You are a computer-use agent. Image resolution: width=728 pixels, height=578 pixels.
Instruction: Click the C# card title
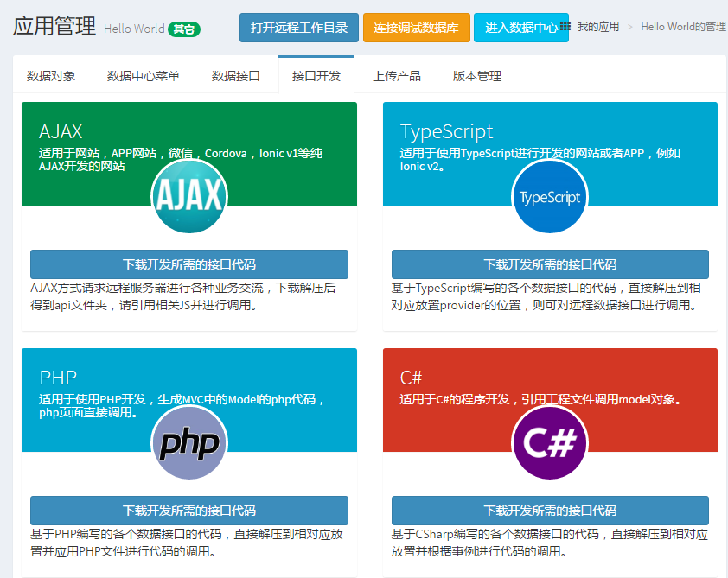pyautogui.click(x=412, y=378)
